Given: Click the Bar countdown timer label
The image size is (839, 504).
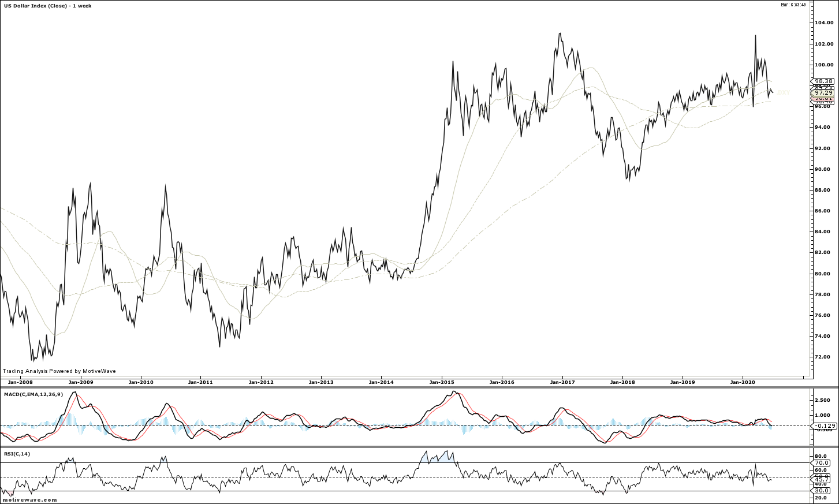Looking at the screenshot, I should coord(793,5).
